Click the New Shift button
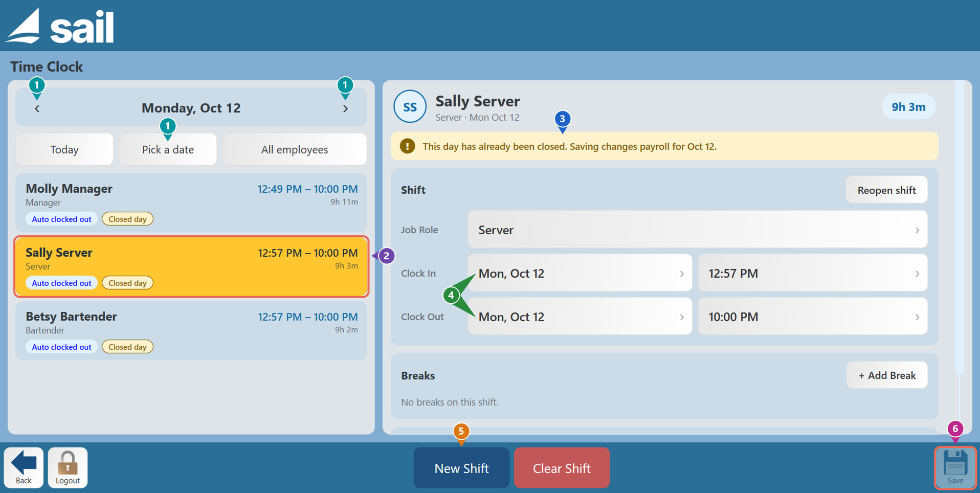This screenshot has height=493, width=980. (461, 468)
